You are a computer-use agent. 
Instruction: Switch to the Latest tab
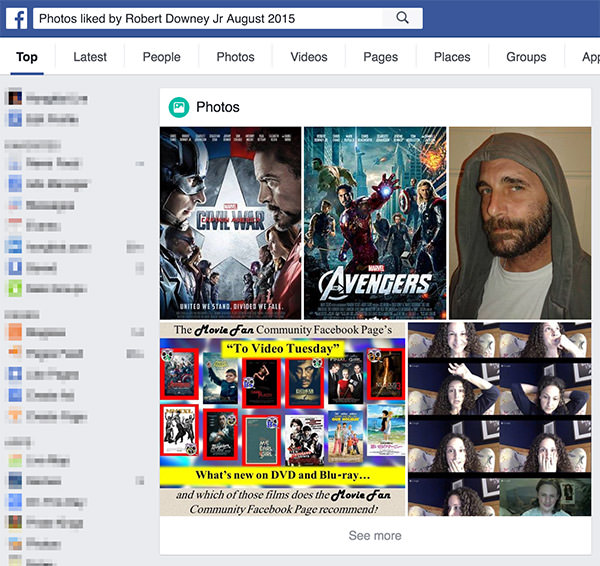[x=90, y=57]
